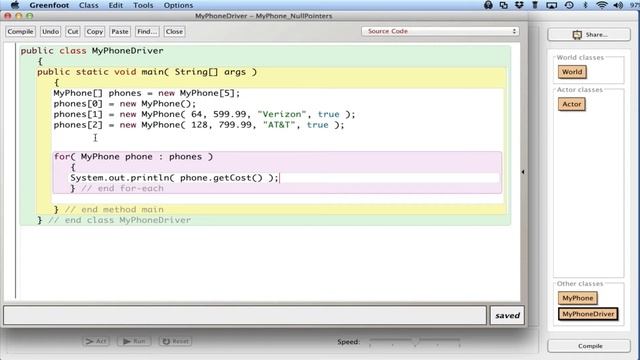Click the AirPlay display icon in menu bar
Viewport: 640px width, 360px height.
(551, 5)
